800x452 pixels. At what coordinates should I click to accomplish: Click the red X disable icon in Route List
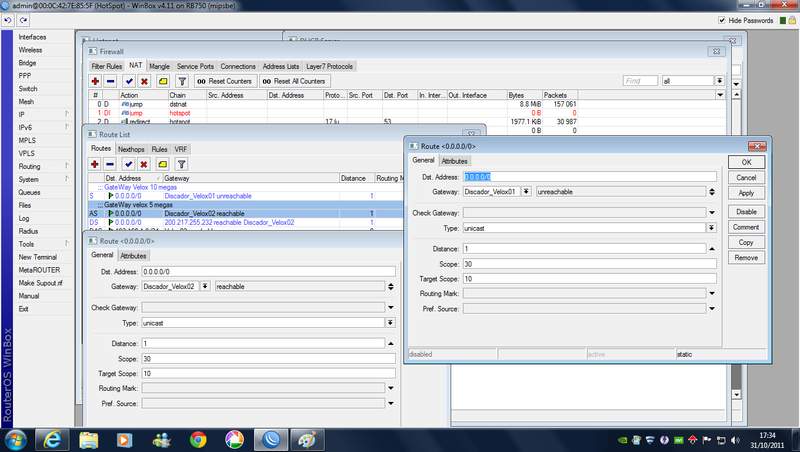144,163
